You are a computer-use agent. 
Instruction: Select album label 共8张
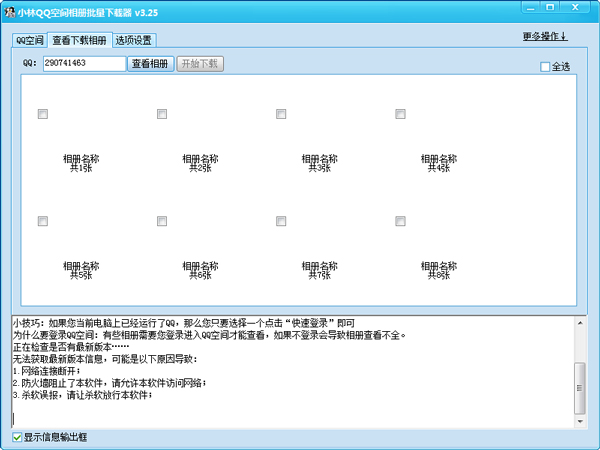(x=439, y=270)
